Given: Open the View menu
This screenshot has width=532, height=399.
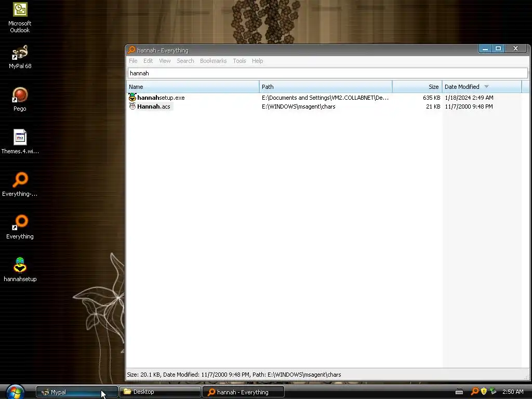Looking at the screenshot, I should [165, 61].
